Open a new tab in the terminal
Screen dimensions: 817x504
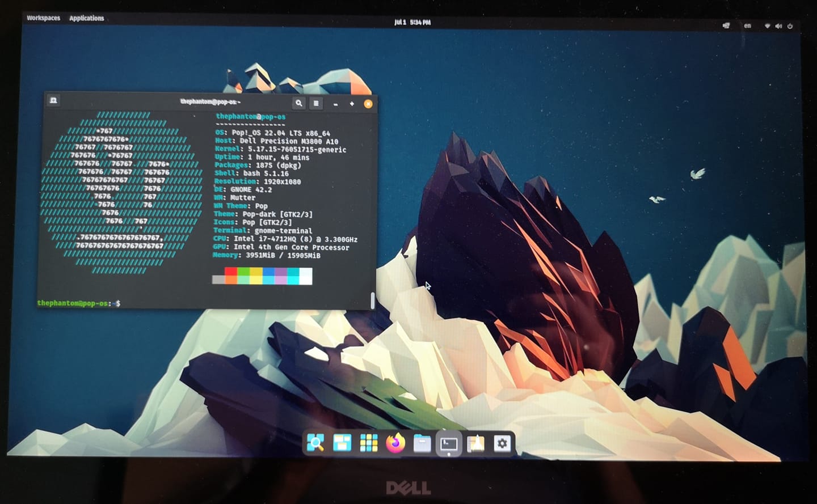[53, 100]
